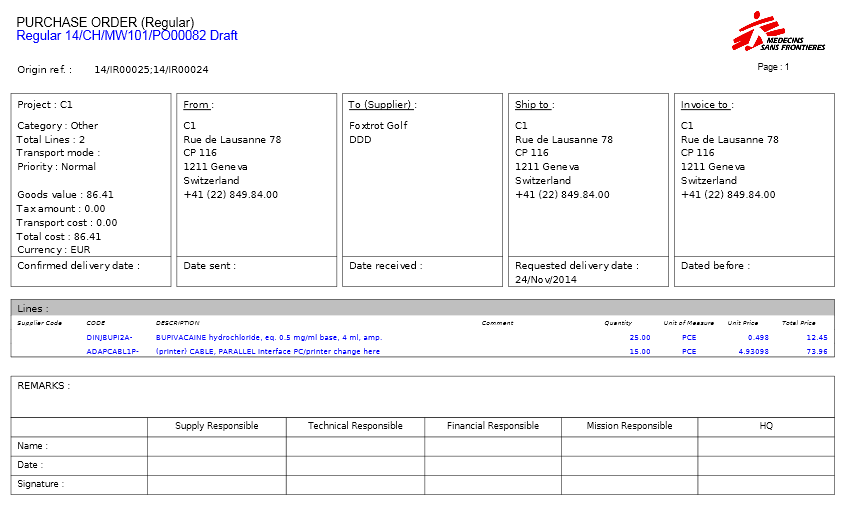The height and width of the screenshot is (517, 857).
Task: Click the Name cell under Mission Responsible
Action: point(629,446)
